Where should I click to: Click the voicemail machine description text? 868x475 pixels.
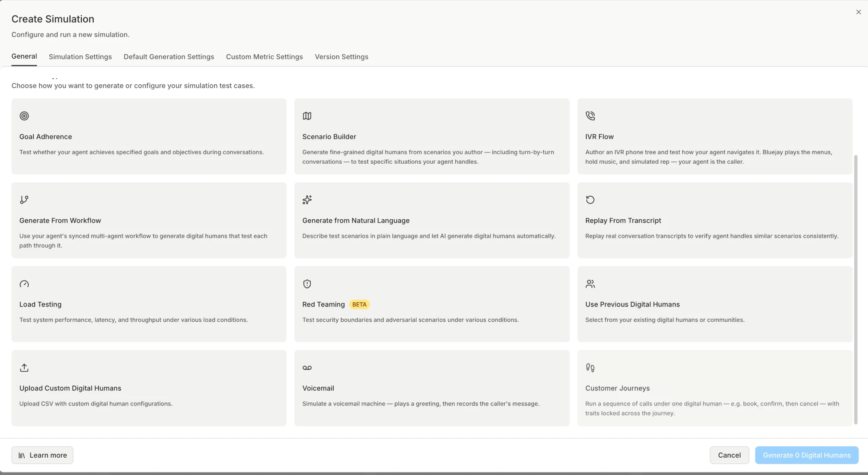pyautogui.click(x=421, y=404)
